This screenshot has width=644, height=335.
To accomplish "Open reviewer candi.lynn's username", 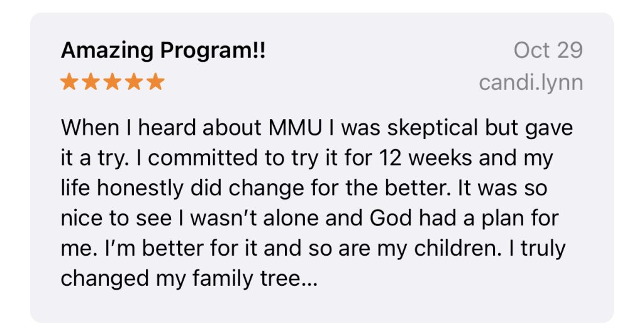I will 530,82.
